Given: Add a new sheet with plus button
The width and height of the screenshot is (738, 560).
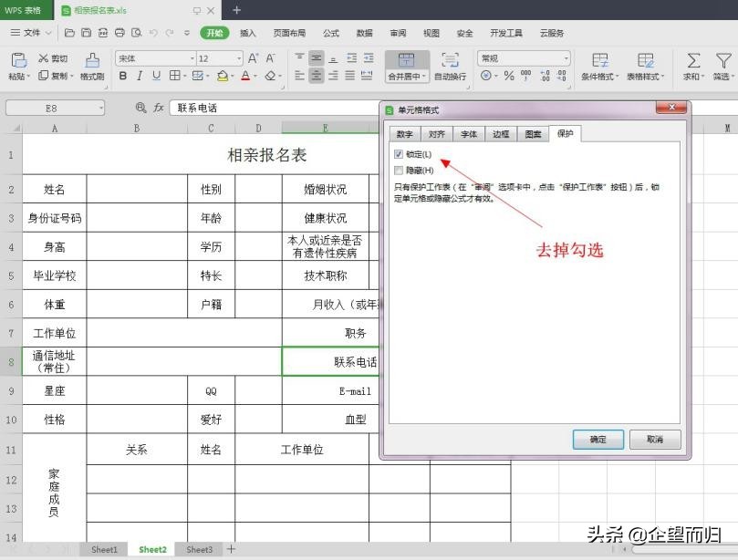Looking at the screenshot, I should pyautogui.click(x=231, y=549).
